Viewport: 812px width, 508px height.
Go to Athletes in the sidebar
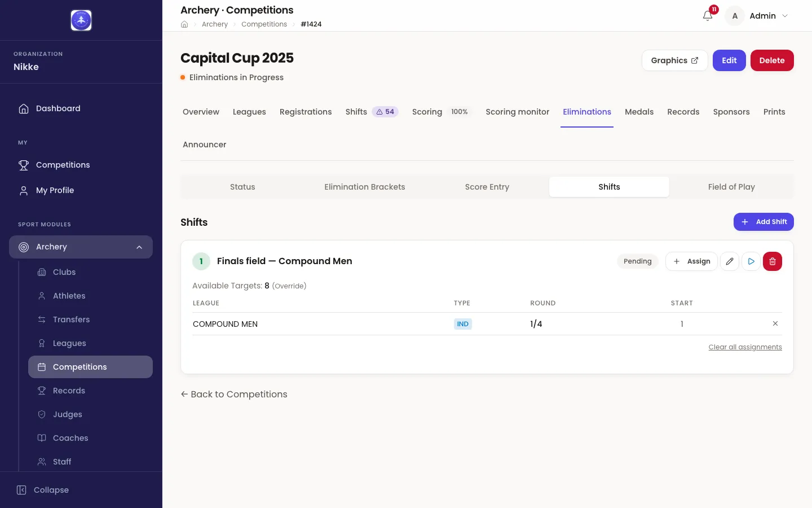[x=90, y=296]
